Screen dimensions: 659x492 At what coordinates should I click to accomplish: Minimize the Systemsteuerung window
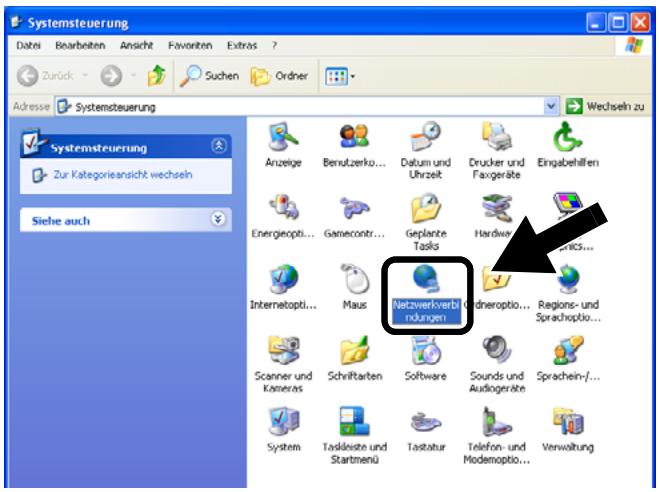(x=596, y=22)
